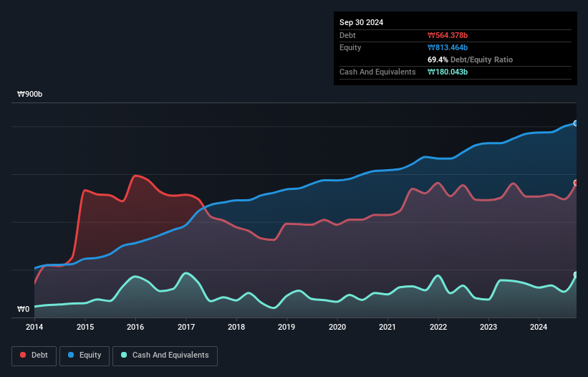Click the 2019 x-axis label
Image resolution: width=588 pixels, height=377 pixels.
[286, 327]
